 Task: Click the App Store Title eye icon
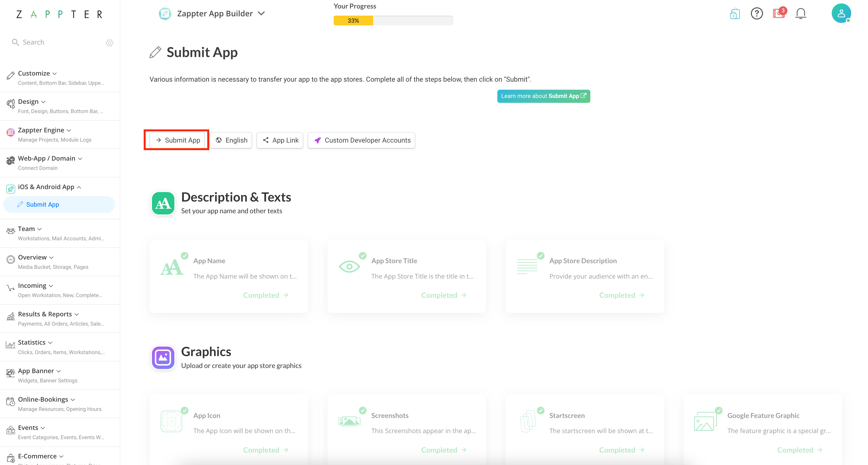(x=349, y=266)
